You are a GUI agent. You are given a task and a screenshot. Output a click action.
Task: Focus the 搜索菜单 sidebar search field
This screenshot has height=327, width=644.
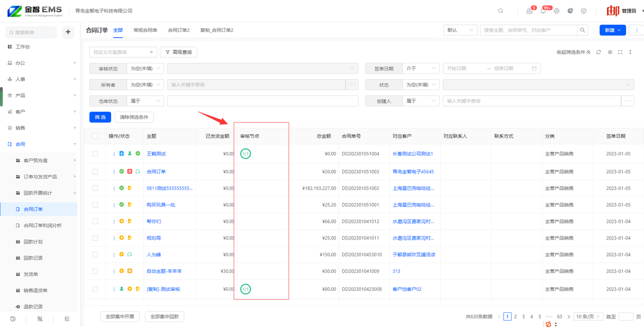click(31, 32)
